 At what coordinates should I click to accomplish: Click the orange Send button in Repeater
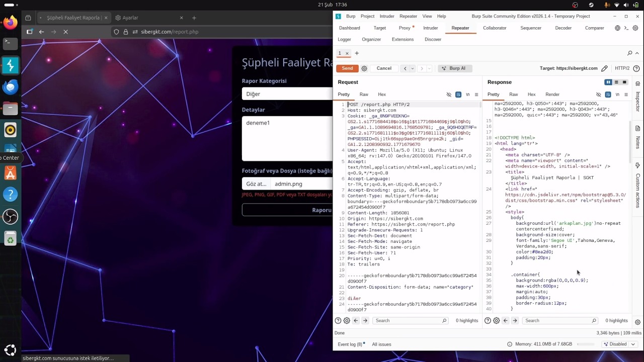point(347,68)
